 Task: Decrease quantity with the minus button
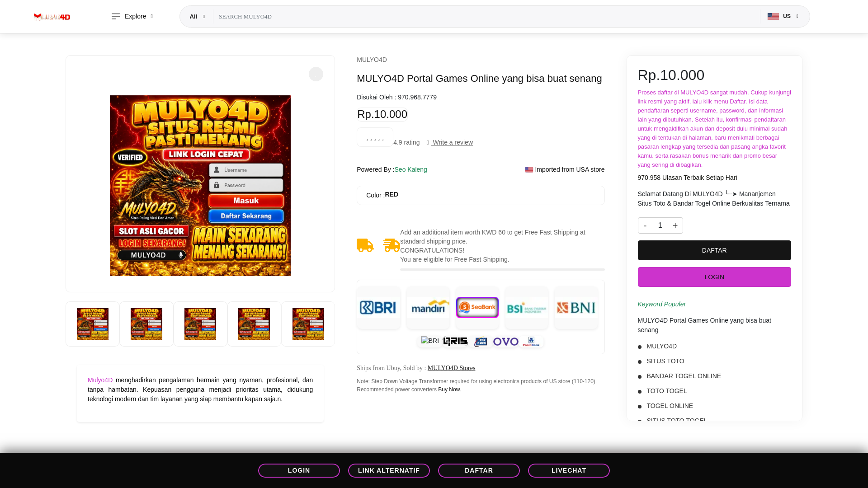pyautogui.click(x=645, y=225)
